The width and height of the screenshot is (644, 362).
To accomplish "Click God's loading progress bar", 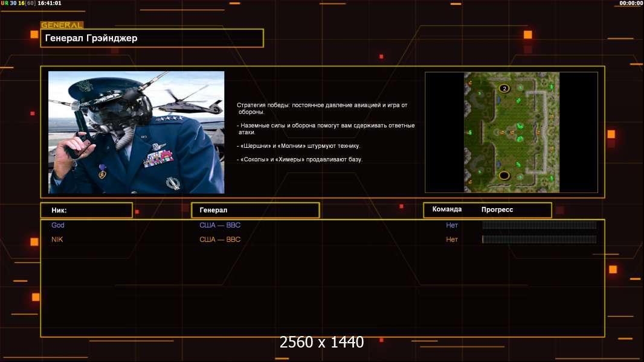I will click(539, 225).
